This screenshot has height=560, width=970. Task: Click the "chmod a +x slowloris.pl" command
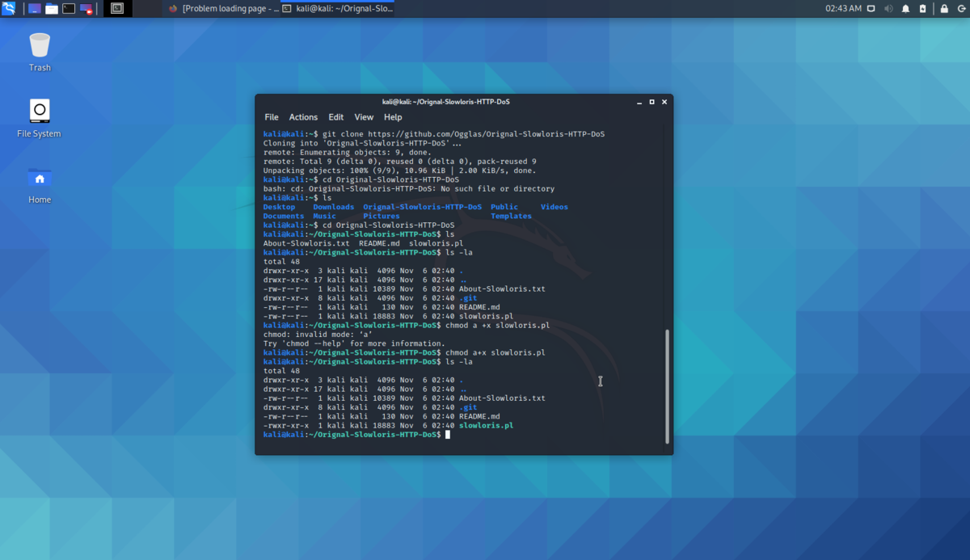point(497,325)
